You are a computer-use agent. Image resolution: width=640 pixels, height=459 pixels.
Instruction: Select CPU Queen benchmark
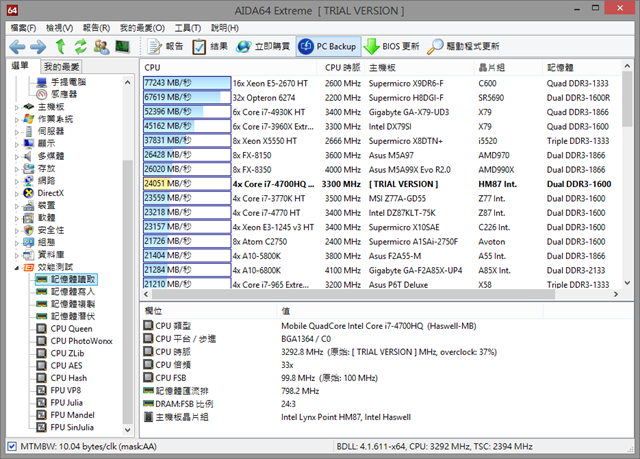(x=64, y=329)
